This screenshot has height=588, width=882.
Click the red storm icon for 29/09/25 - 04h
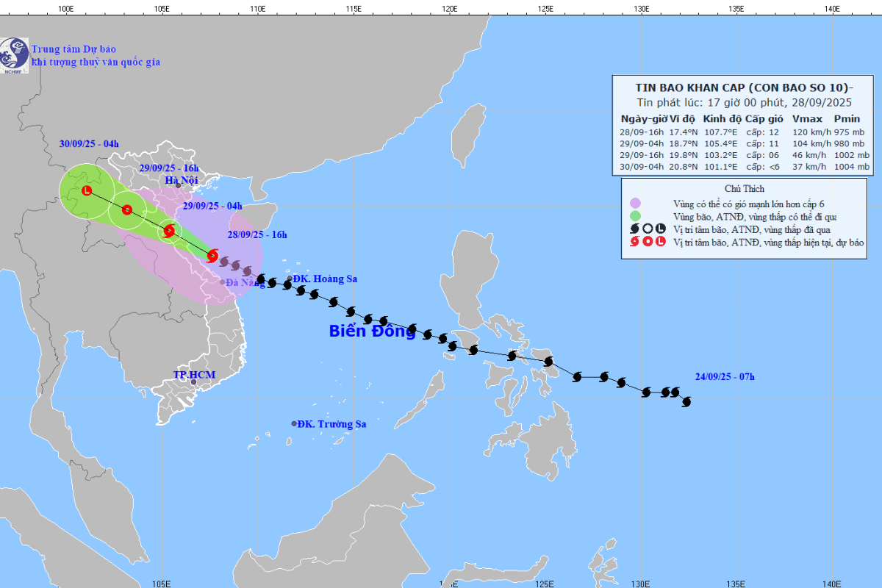tap(169, 231)
